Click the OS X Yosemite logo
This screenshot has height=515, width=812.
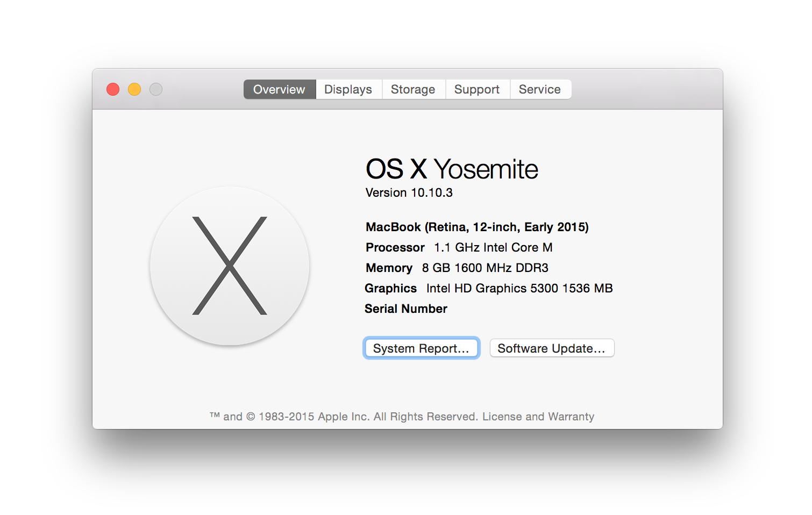230,266
